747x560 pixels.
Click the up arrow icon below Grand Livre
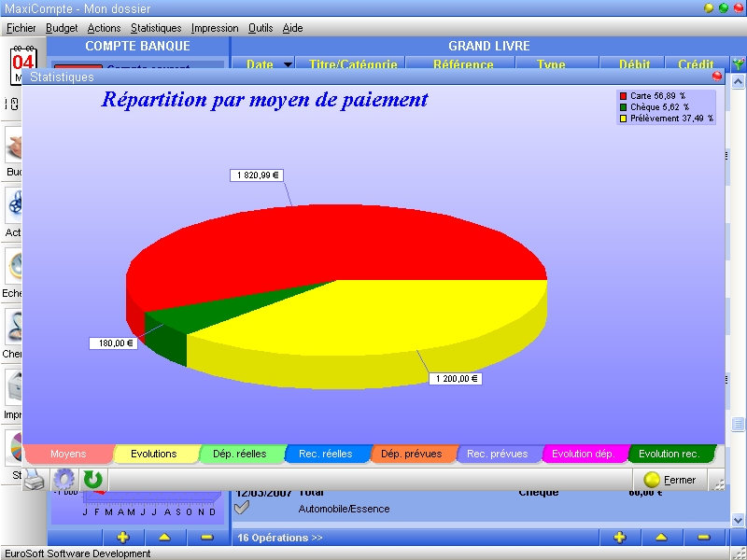click(x=661, y=538)
